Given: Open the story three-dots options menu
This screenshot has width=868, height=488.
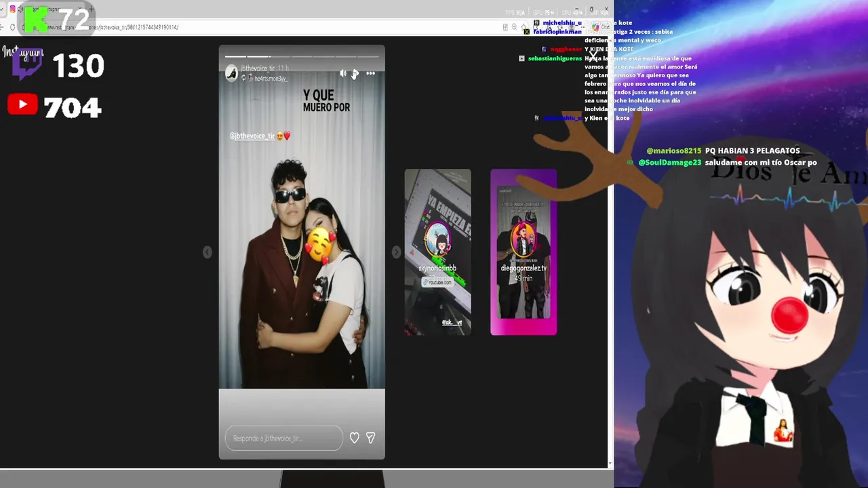Looking at the screenshot, I should (x=370, y=73).
